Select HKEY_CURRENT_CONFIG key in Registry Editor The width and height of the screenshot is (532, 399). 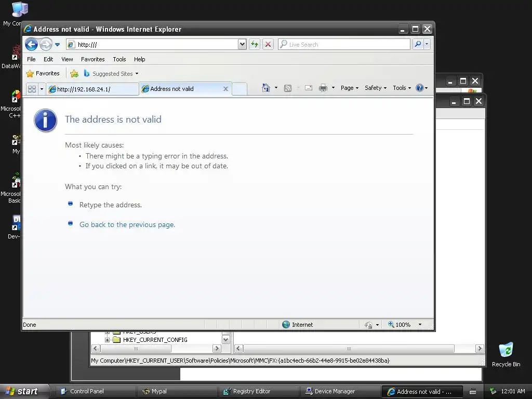[x=155, y=340]
